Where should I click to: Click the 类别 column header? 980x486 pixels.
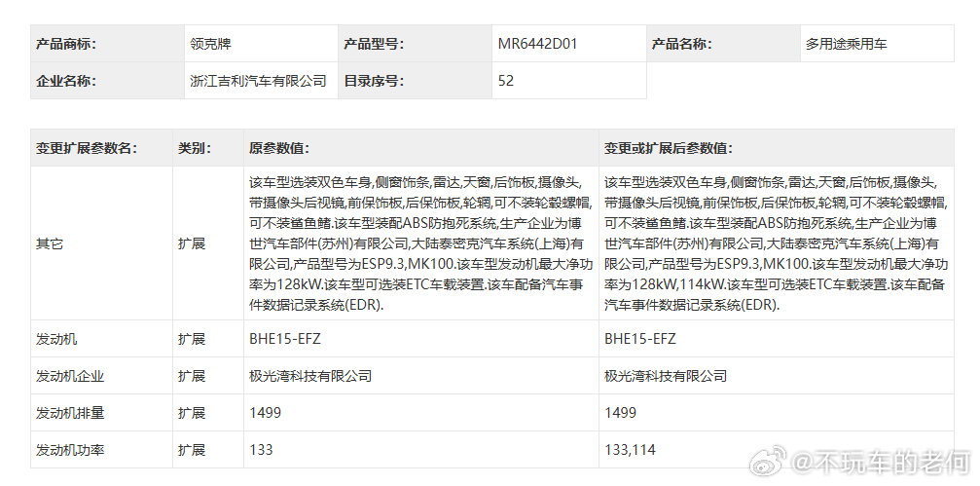208,148
